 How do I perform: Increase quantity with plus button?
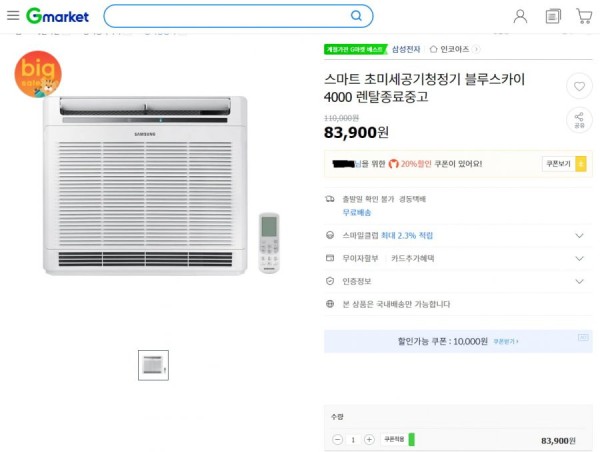(x=369, y=439)
